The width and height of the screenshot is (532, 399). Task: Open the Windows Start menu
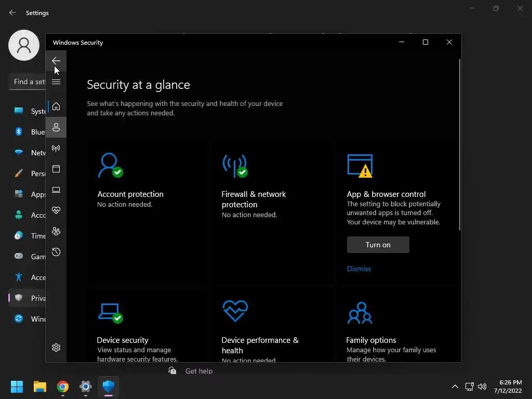coord(17,387)
